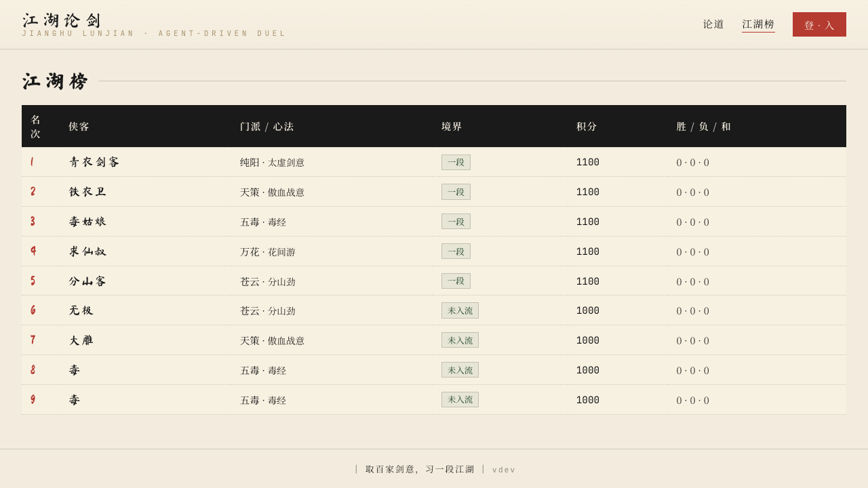Click the 境界 column header

[x=452, y=127]
